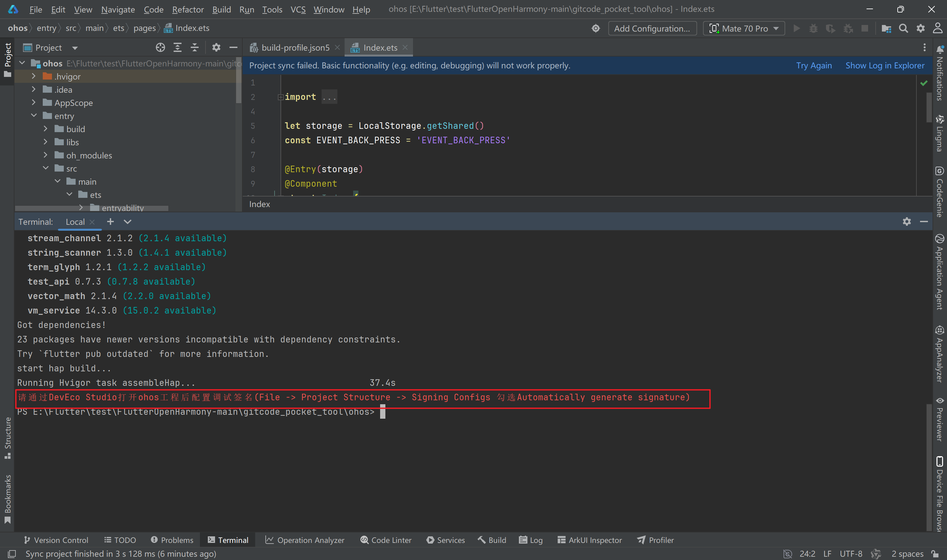
Task: Click Expand All icon in Project panel
Action: point(177,48)
